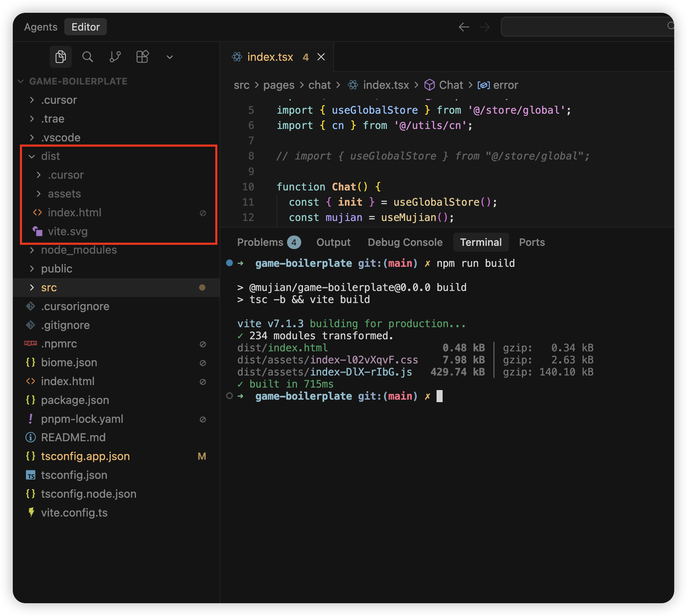Click the pages breadcrumb segment
The width and height of the screenshot is (687, 616).
(x=279, y=85)
